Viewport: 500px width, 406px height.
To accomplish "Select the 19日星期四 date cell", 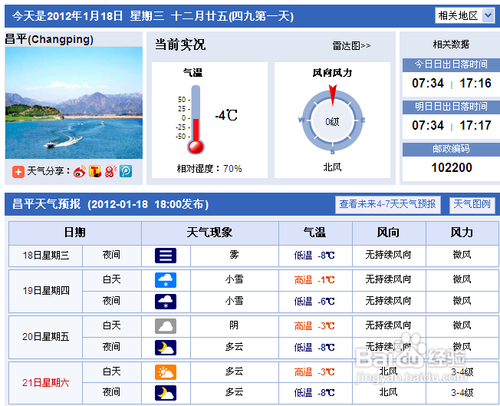I will point(46,291).
